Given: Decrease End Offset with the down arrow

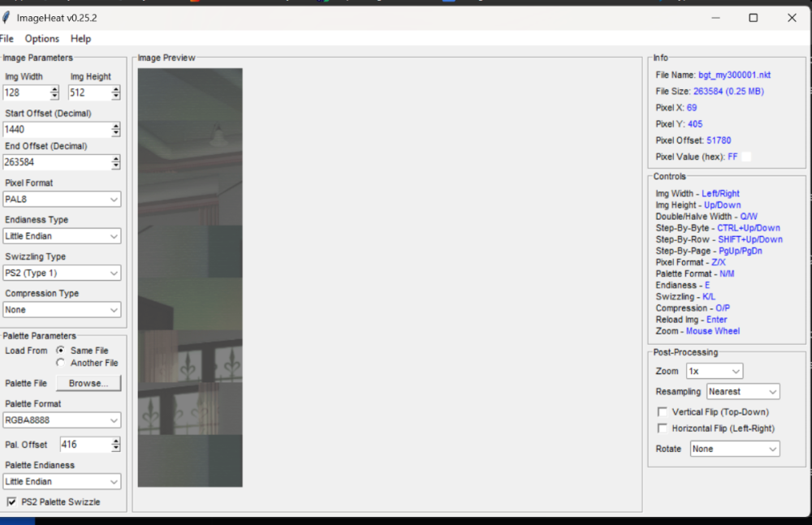Looking at the screenshot, I should 116,166.
